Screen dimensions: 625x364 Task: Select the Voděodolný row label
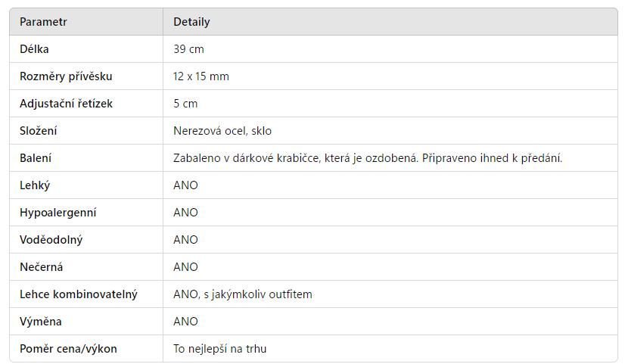pyautogui.click(x=51, y=240)
